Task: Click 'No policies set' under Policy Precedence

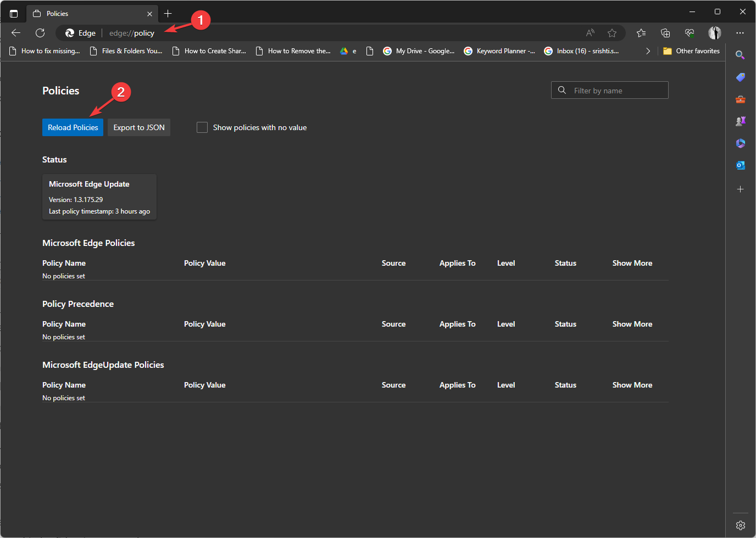Action: pos(64,337)
